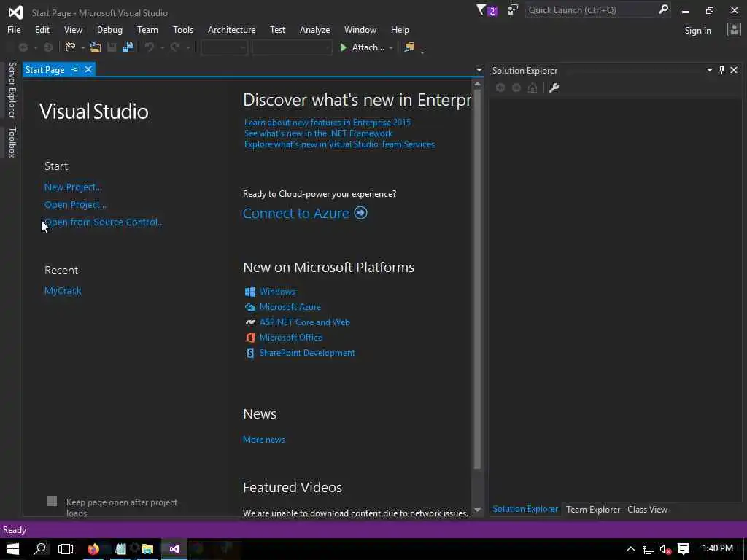Click the Open Project... link
Screen dimensions: 747x560
(75, 204)
